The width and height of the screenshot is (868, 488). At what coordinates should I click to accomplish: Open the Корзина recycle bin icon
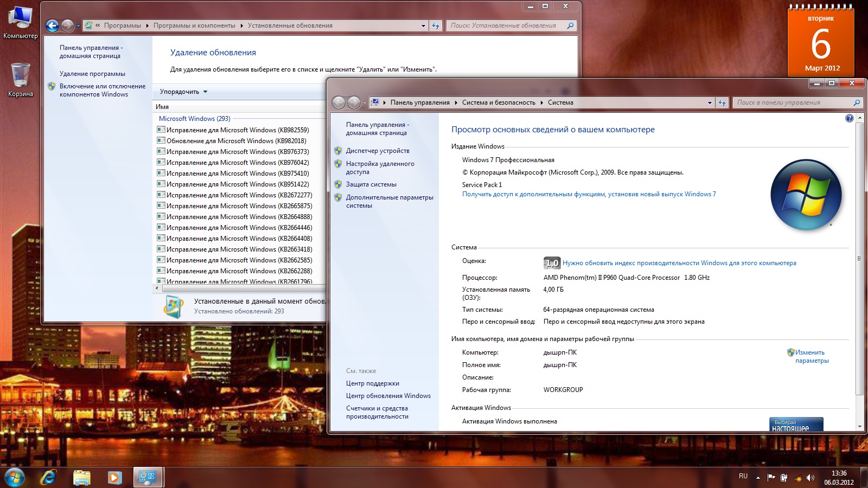(21, 80)
